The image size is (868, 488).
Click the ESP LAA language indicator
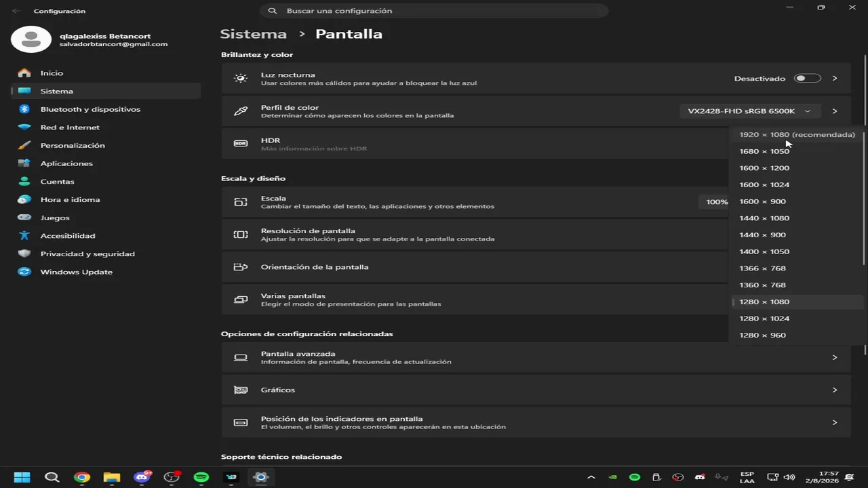click(747, 477)
